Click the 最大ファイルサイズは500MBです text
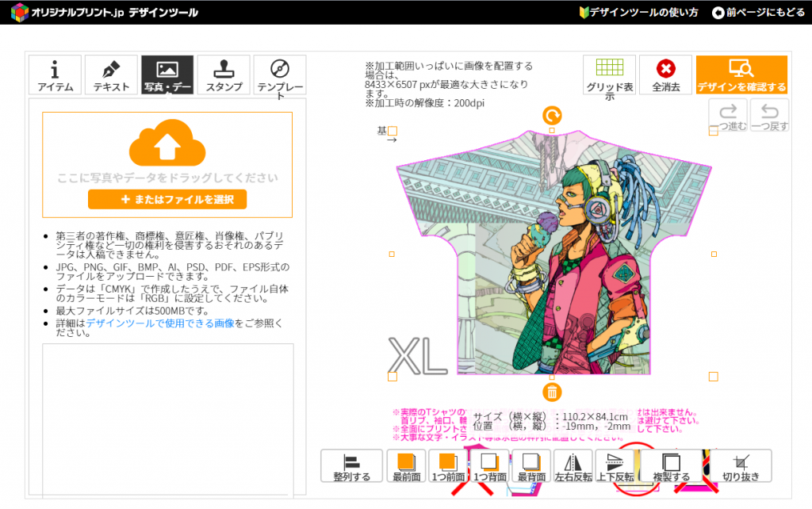Screen dimensions: 812x509 (x=132, y=311)
